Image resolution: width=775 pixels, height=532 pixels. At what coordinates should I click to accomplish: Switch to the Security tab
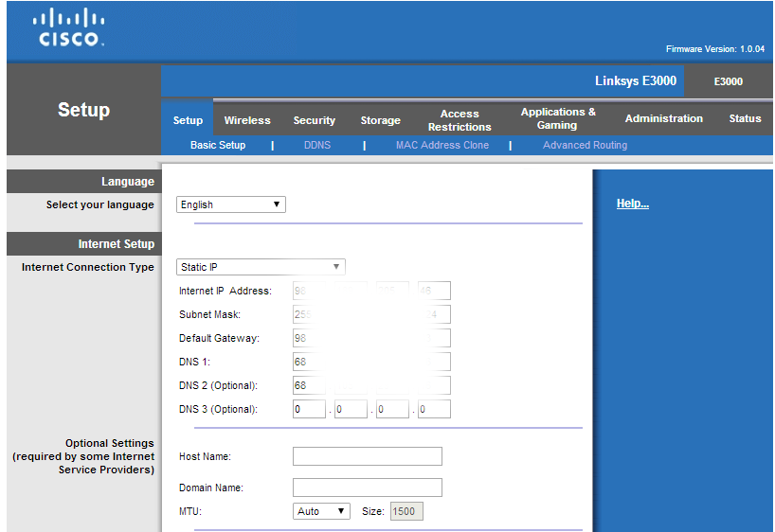tap(314, 120)
